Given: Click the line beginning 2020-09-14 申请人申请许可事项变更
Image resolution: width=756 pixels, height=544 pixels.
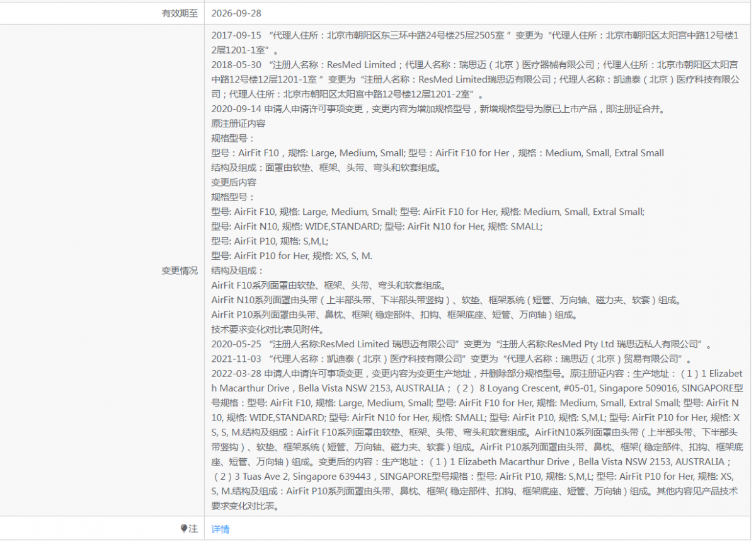Looking at the screenshot, I should 438,108.
